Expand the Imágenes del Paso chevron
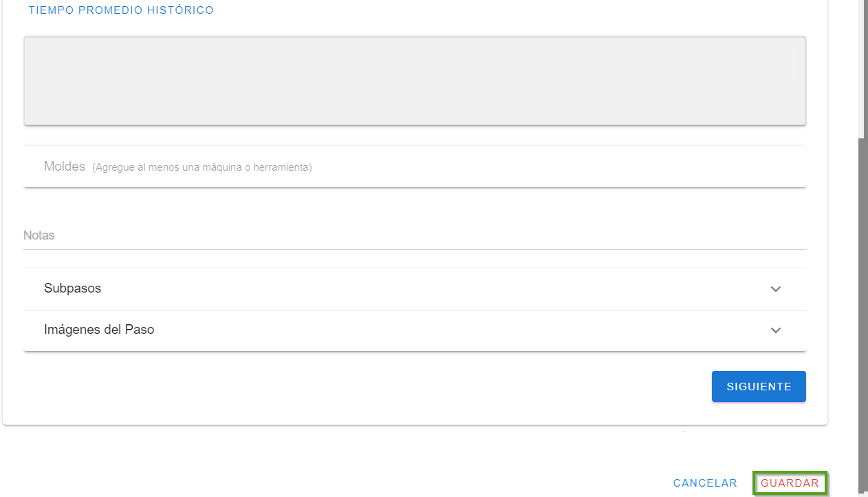 click(775, 330)
